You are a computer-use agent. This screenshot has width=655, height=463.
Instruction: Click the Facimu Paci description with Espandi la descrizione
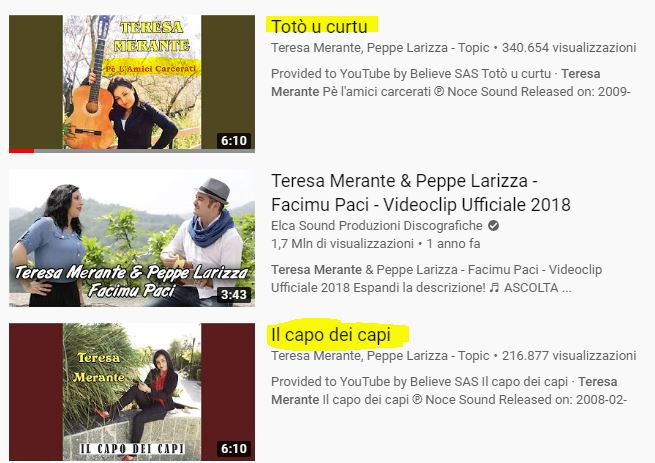(437, 279)
